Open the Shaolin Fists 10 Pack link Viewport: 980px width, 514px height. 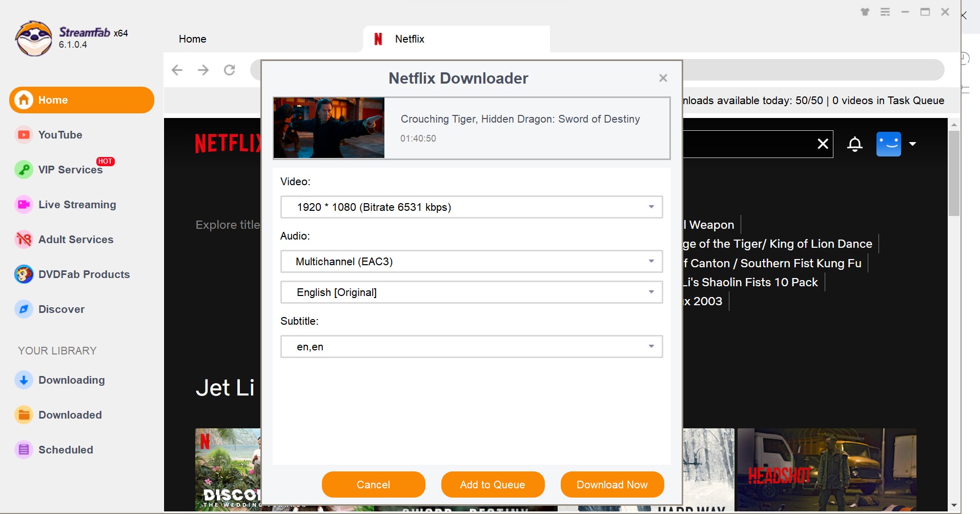pos(751,282)
